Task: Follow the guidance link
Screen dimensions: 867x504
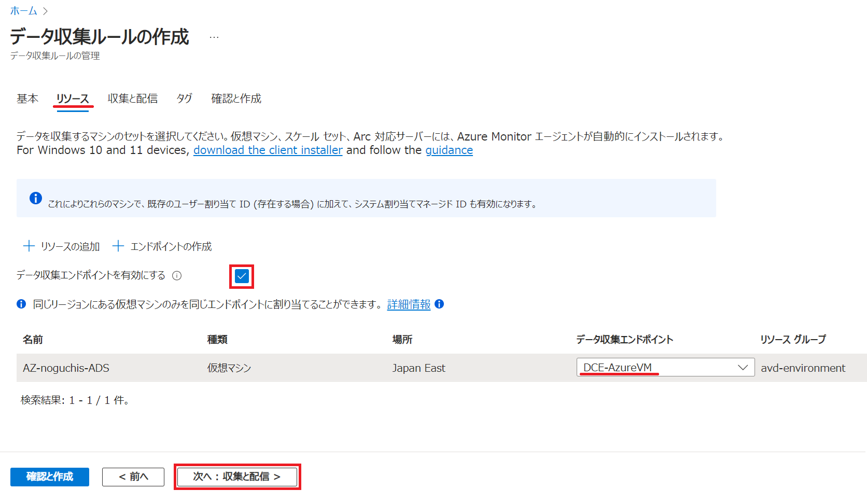Action: click(449, 150)
